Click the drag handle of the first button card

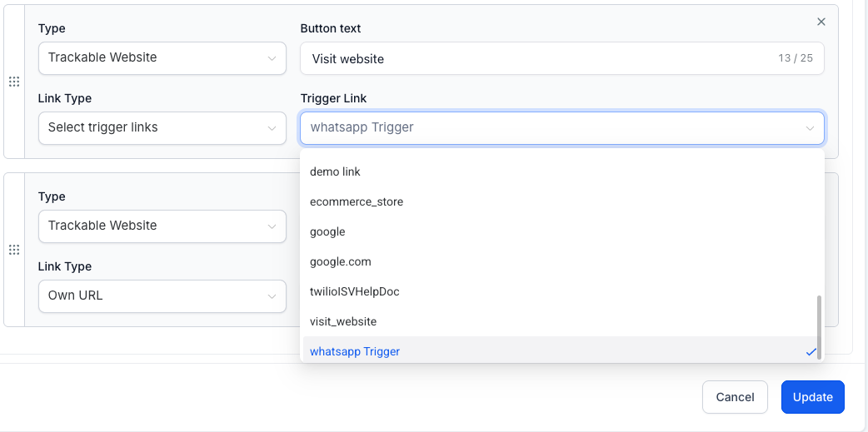tap(14, 82)
